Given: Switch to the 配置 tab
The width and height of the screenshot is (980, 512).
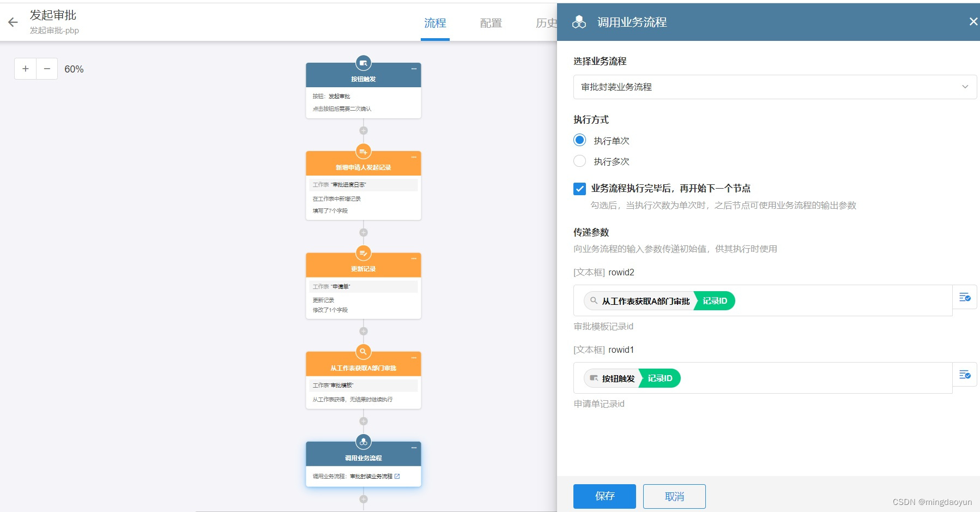Looking at the screenshot, I should (490, 23).
